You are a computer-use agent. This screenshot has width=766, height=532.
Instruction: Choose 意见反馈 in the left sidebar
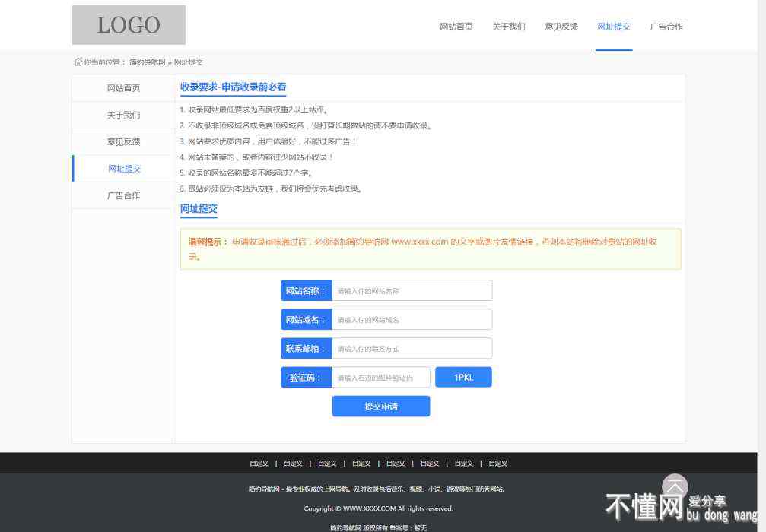click(x=123, y=141)
